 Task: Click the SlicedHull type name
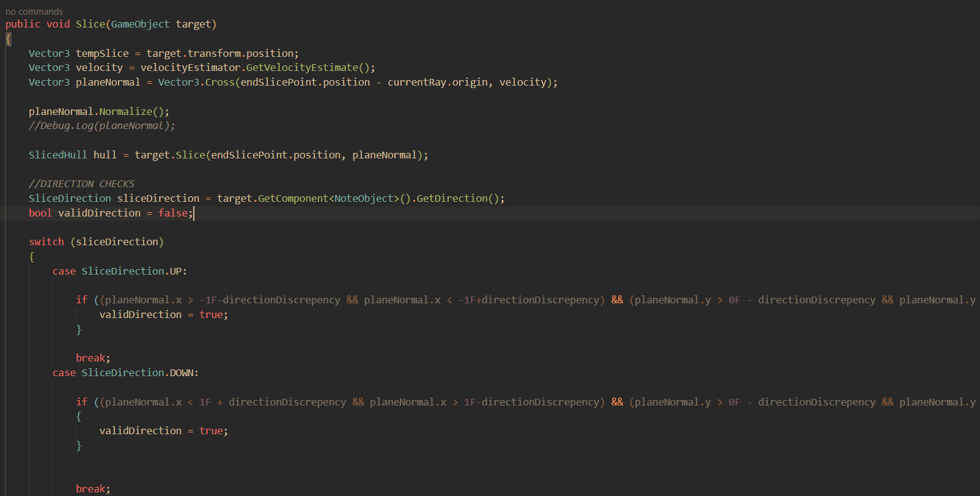57,155
